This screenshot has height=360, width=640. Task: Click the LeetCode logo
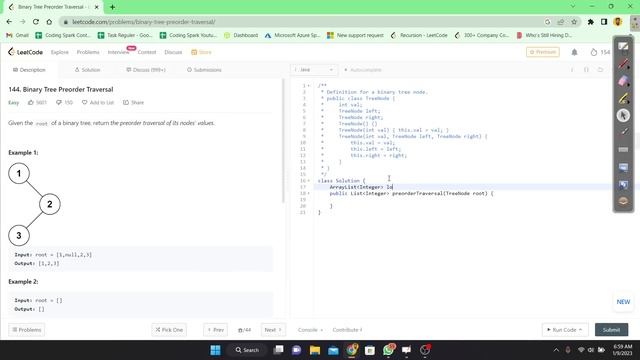coord(25,52)
